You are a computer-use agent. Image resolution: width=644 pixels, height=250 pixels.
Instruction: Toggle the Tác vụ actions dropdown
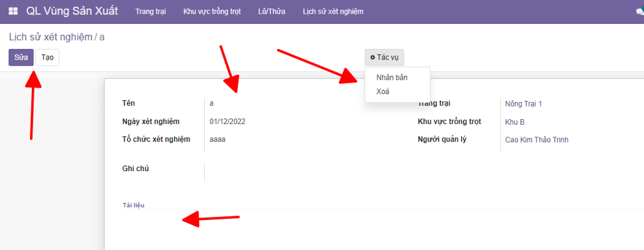[385, 58]
